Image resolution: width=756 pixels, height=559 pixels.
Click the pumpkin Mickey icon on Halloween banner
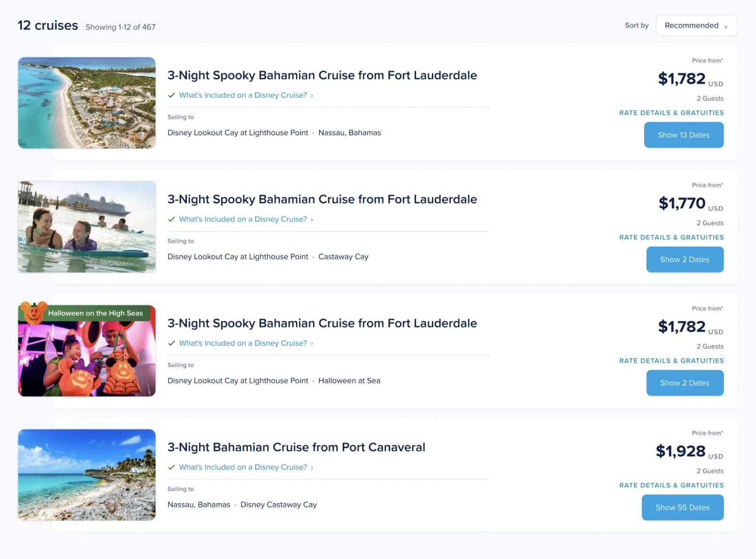(x=34, y=313)
